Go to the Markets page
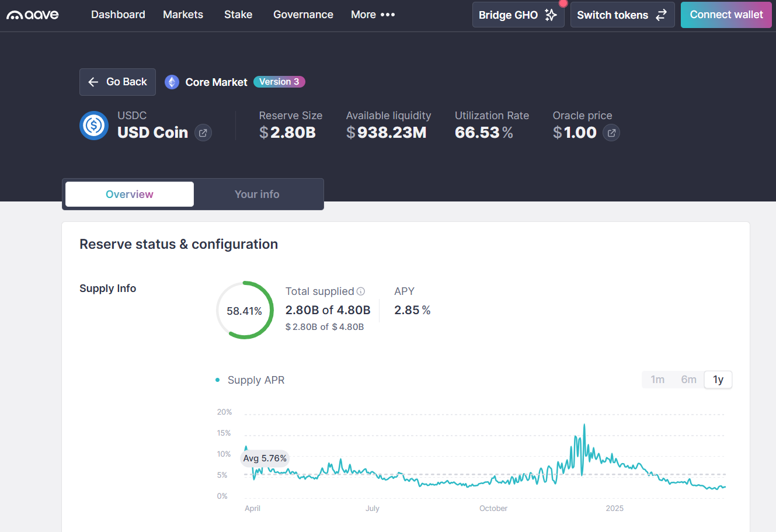776x532 pixels. [183, 15]
